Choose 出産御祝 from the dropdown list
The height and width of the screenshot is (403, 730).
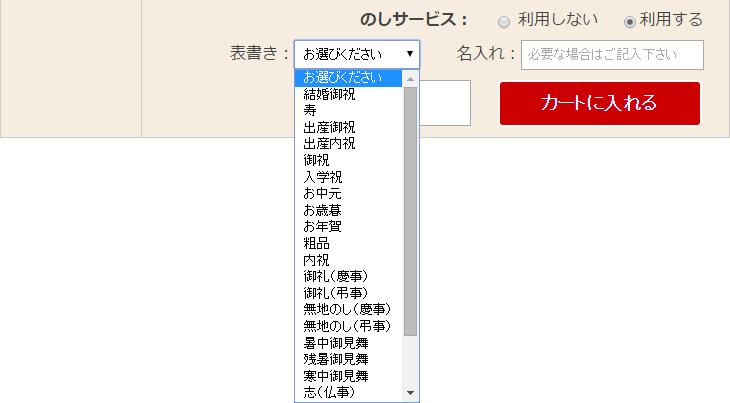[x=348, y=128]
